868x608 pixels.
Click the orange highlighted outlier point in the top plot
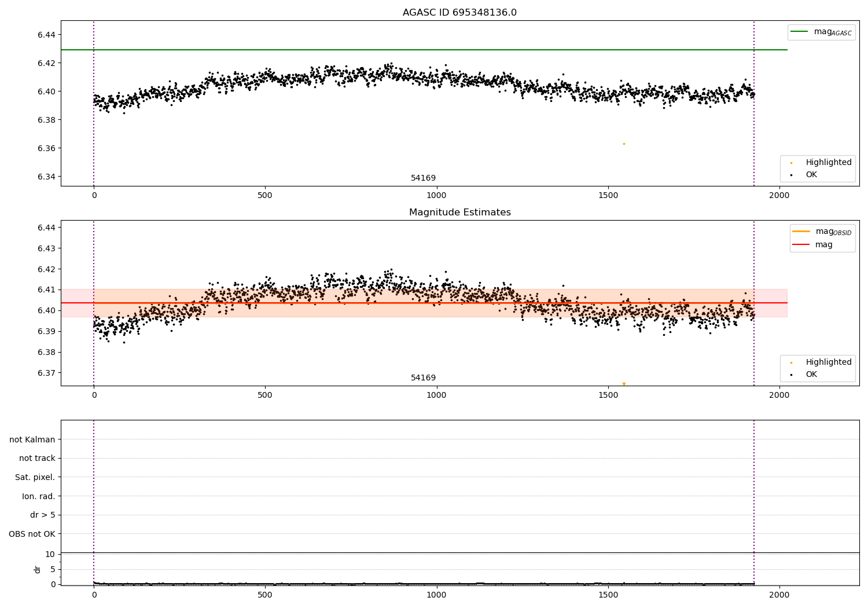624,144
